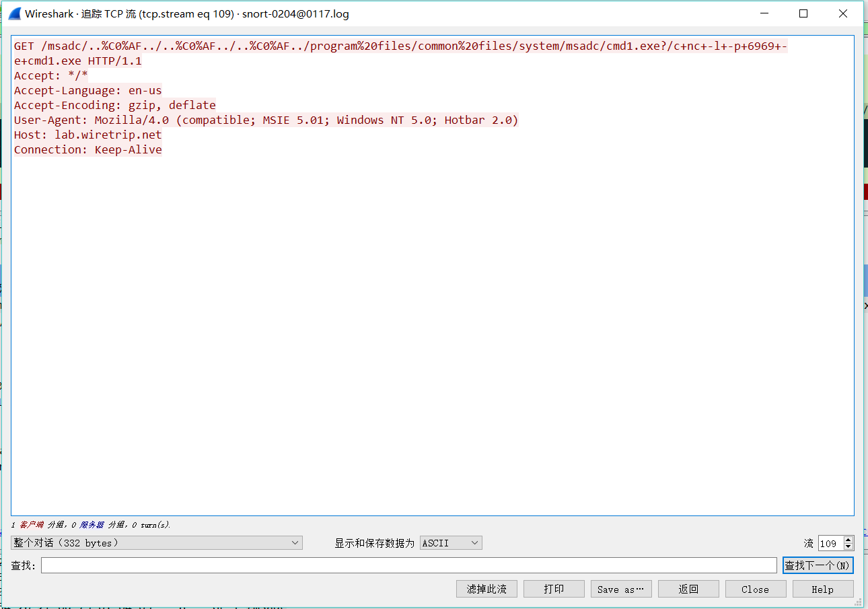Click the Connection: Keep-Alive line
Viewport: 868px width, 609px height.
[88, 149]
